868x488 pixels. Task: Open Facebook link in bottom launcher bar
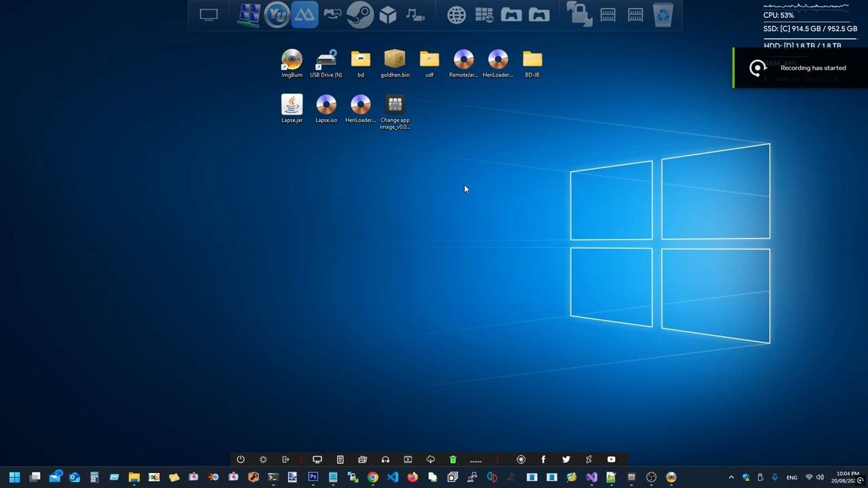[543, 460]
